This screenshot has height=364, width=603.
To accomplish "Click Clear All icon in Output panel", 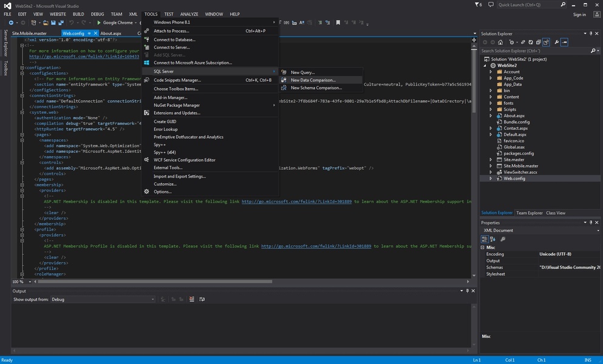I will coord(192,299).
